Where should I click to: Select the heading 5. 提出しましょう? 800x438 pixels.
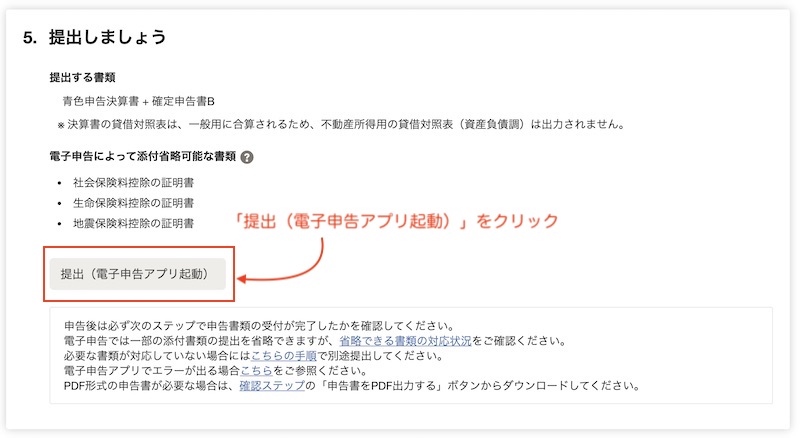click(x=95, y=37)
